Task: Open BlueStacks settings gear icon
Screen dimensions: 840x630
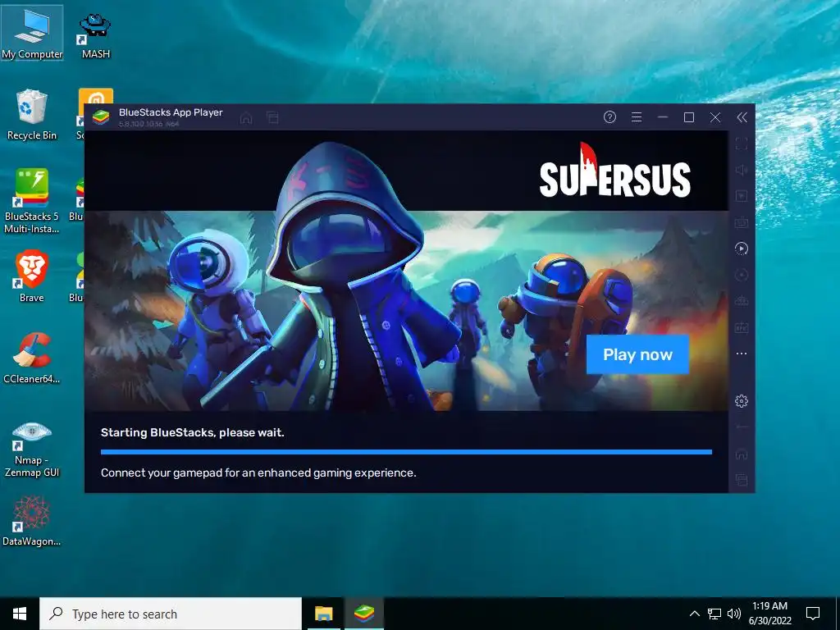Action: click(x=742, y=400)
